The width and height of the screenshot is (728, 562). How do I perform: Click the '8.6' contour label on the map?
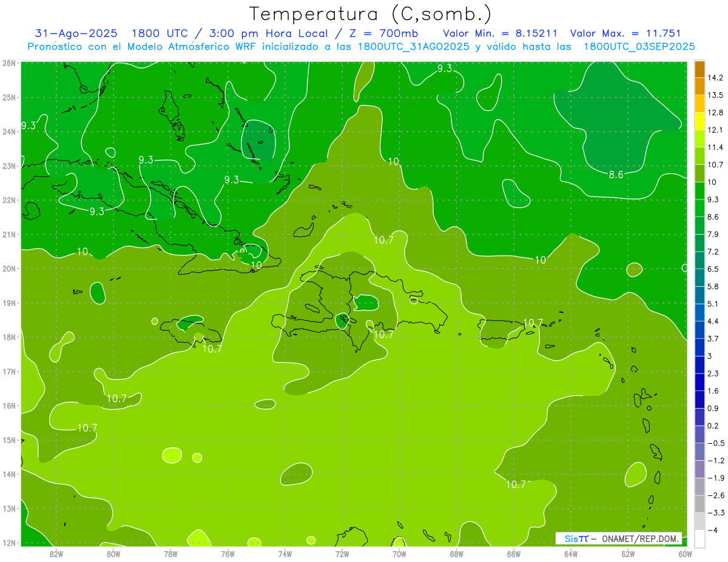coord(616,175)
